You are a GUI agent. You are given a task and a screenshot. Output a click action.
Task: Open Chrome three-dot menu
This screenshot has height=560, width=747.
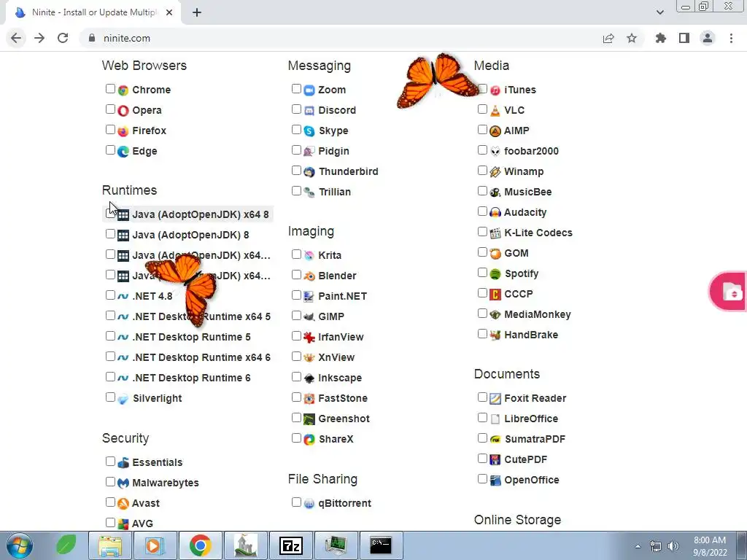(x=731, y=38)
